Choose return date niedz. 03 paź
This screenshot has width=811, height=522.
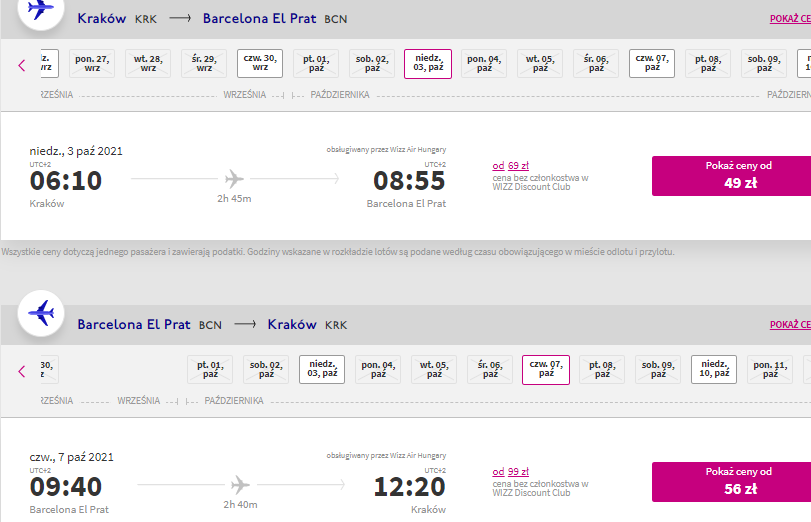pyautogui.click(x=322, y=369)
